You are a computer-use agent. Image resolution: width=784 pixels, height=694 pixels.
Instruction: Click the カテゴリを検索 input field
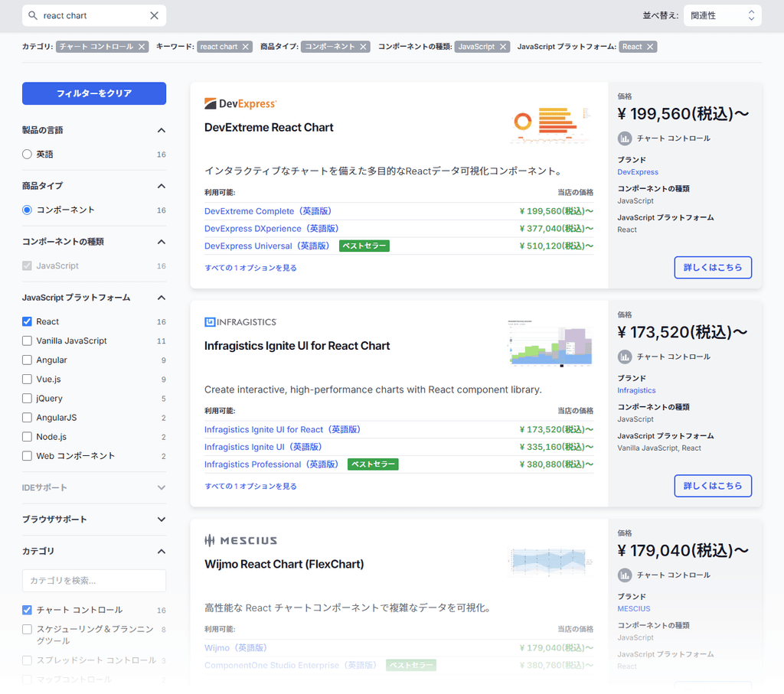(94, 581)
